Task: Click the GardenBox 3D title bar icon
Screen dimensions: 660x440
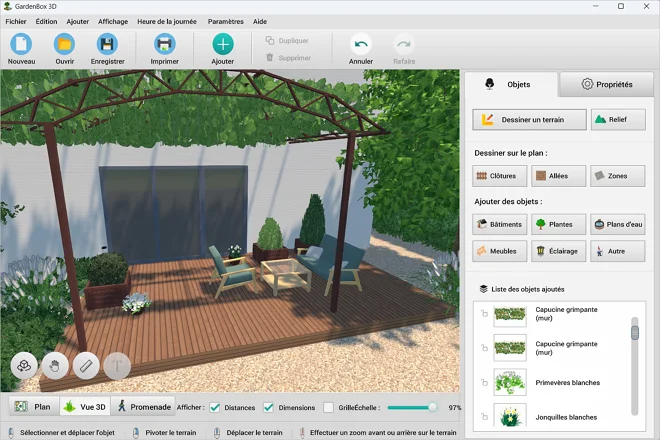Action: [x=7, y=6]
